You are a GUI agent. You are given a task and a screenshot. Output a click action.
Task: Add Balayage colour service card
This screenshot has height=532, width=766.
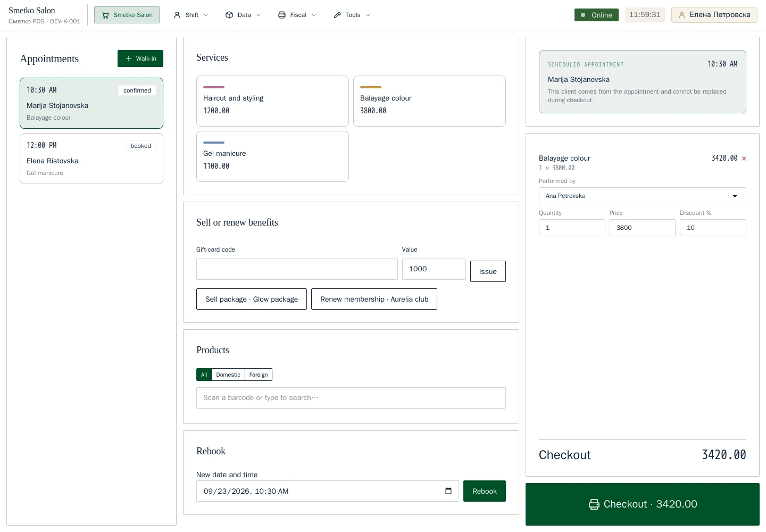(x=429, y=101)
